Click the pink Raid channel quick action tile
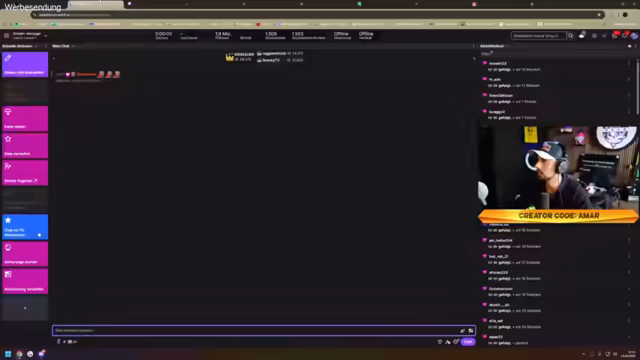The image size is (640, 360). click(x=25, y=118)
